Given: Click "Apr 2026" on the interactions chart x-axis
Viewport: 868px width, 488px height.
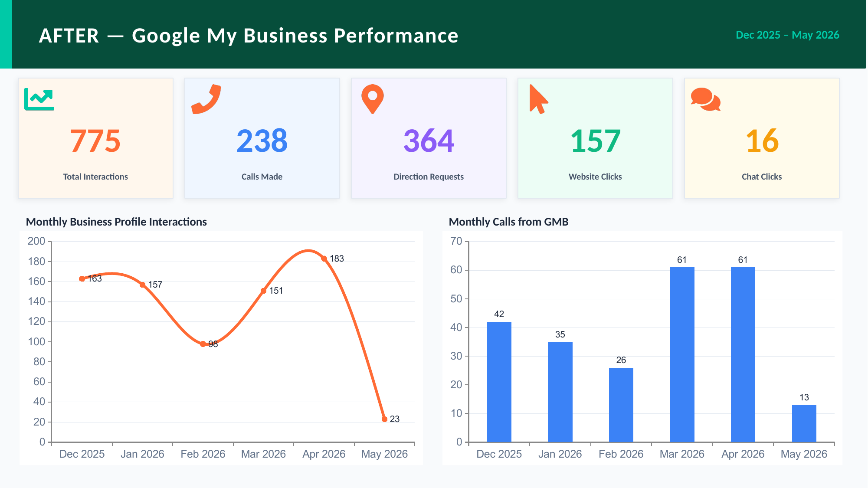Looking at the screenshot, I should coord(324,454).
